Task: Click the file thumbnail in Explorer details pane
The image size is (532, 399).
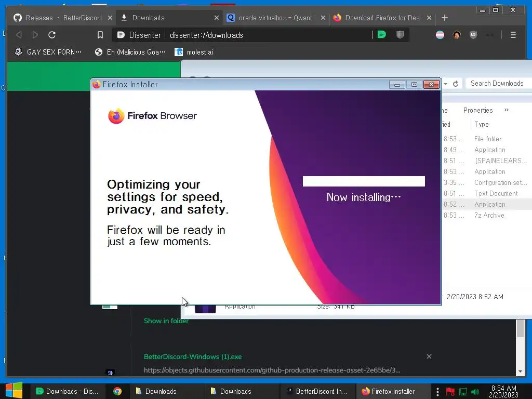Action: [x=205, y=309]
